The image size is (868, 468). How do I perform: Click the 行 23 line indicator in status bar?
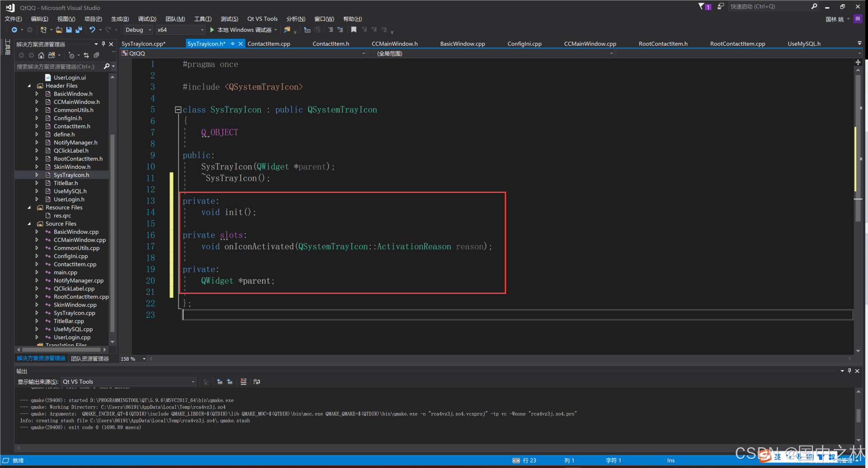coord(530,460)
